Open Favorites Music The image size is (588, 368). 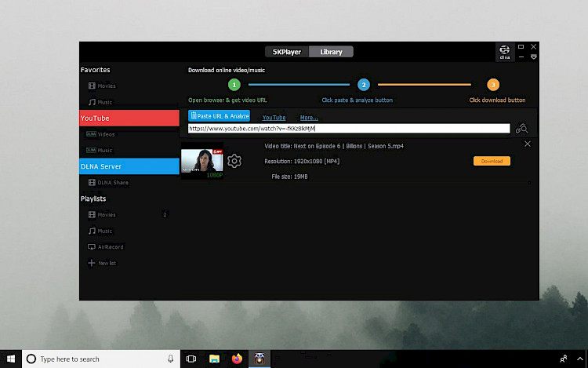coord(100,102)
